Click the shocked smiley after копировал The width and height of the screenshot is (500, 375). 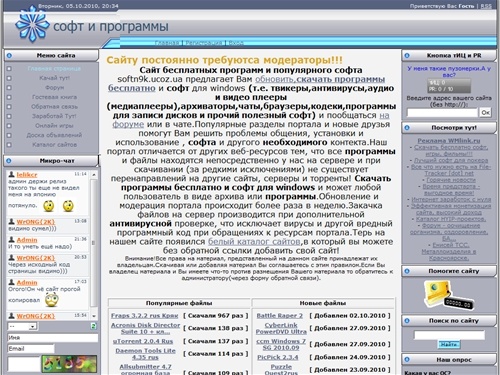pyautogui.click(x=51, y=300)
